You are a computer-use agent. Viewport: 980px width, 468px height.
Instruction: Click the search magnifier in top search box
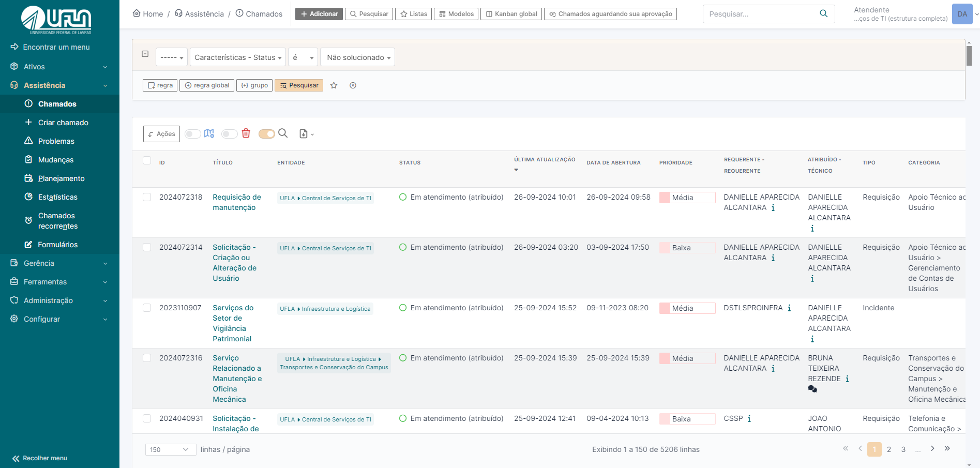[823, 14]
